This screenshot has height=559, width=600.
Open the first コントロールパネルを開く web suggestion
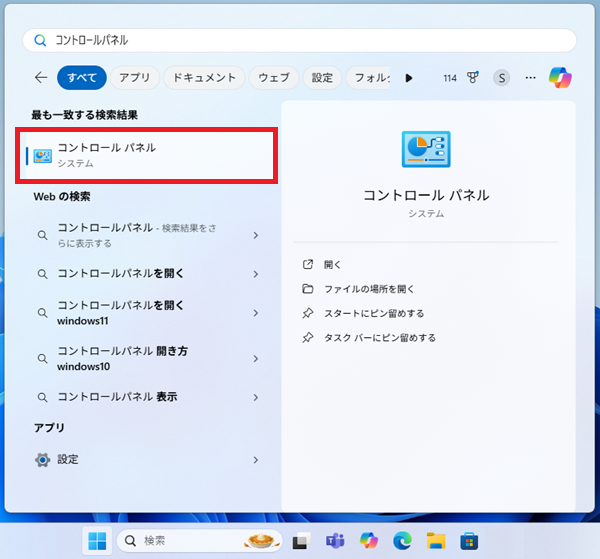click(147, 274)
